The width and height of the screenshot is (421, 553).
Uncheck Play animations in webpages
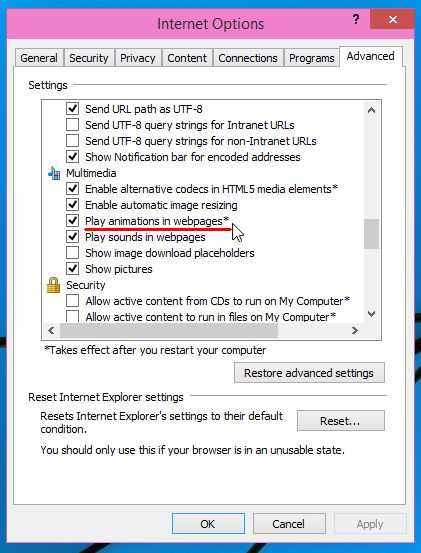click(x=73, y=221)
